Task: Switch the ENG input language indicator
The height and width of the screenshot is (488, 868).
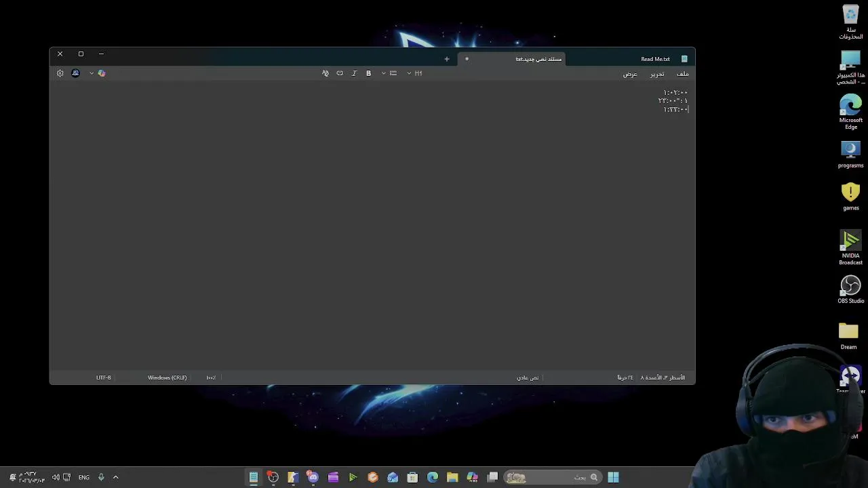Action: tap(84, 477)
